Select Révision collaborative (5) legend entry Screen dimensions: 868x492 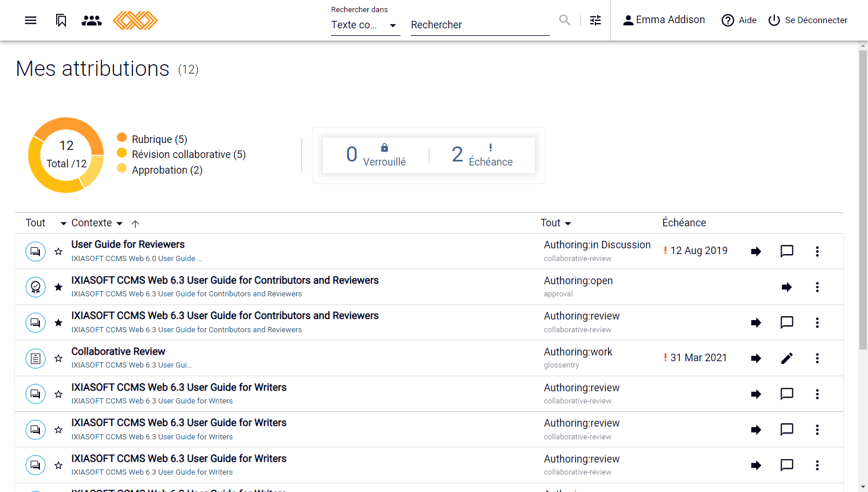pyautogui.click(x=181, y=154)
